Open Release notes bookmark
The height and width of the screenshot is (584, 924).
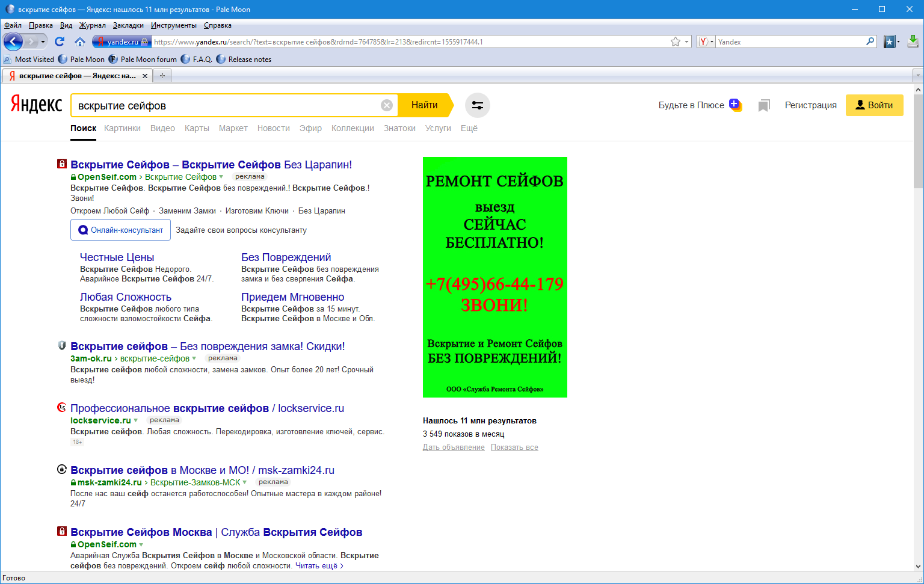pos(244,60)
